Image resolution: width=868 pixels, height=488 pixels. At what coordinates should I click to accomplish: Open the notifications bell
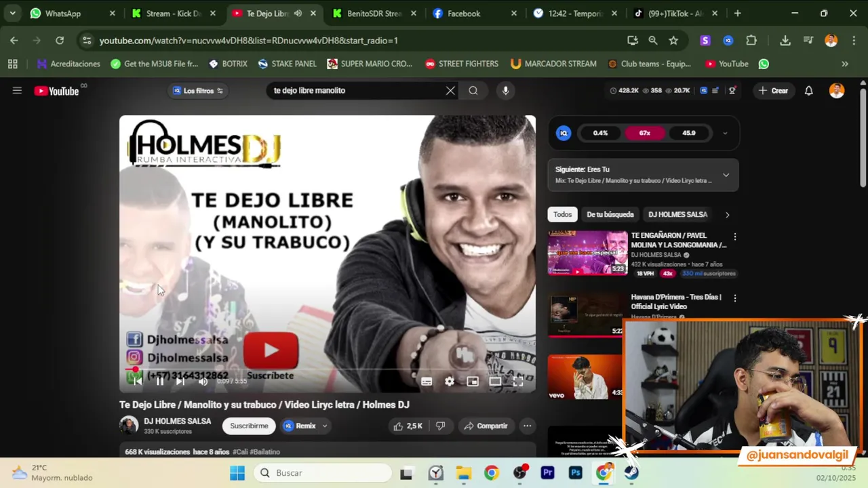coord(808,91)
